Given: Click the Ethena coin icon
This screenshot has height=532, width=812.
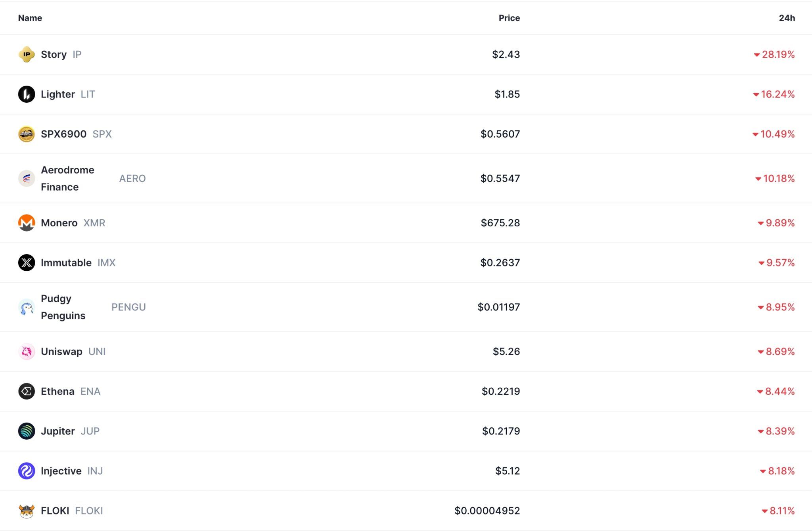Looking at the screenshot, I should [27, 391].
